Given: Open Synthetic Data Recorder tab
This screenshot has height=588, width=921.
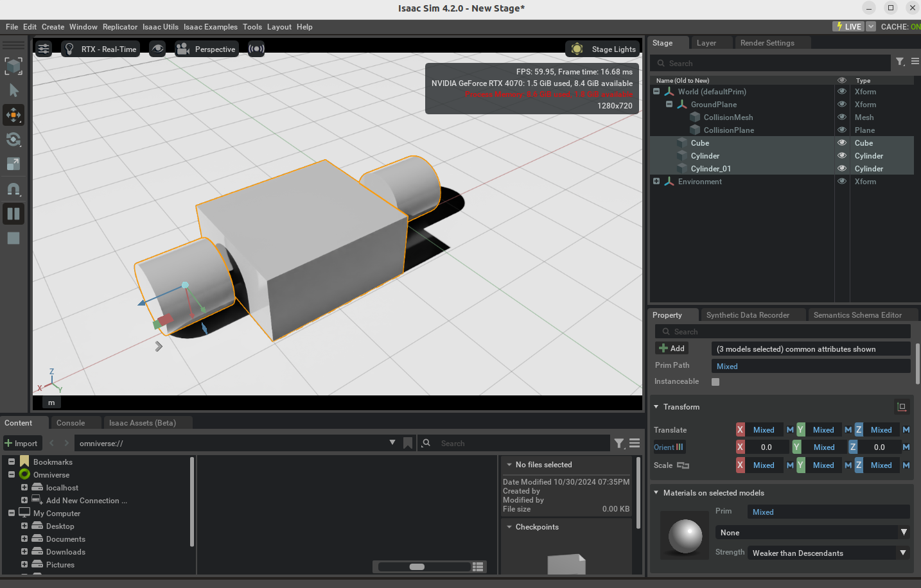Looking at the screenshot, I should pos(748,315).
